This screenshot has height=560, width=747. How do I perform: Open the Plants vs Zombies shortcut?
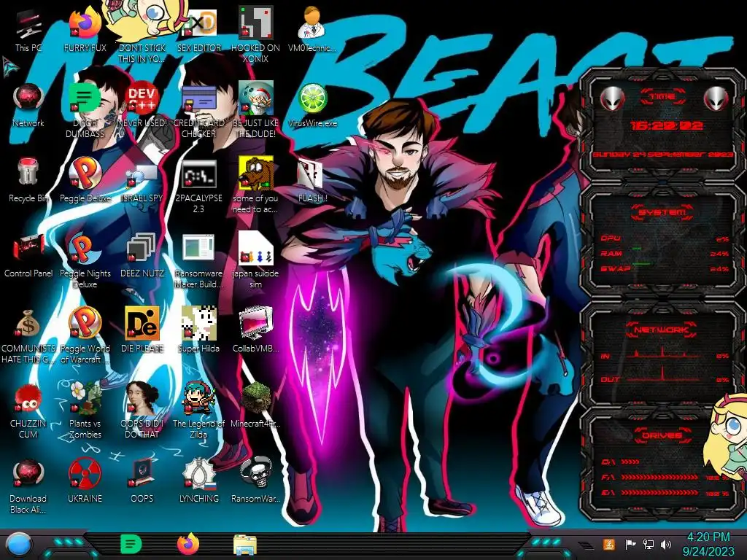click(x=85, y=411)
